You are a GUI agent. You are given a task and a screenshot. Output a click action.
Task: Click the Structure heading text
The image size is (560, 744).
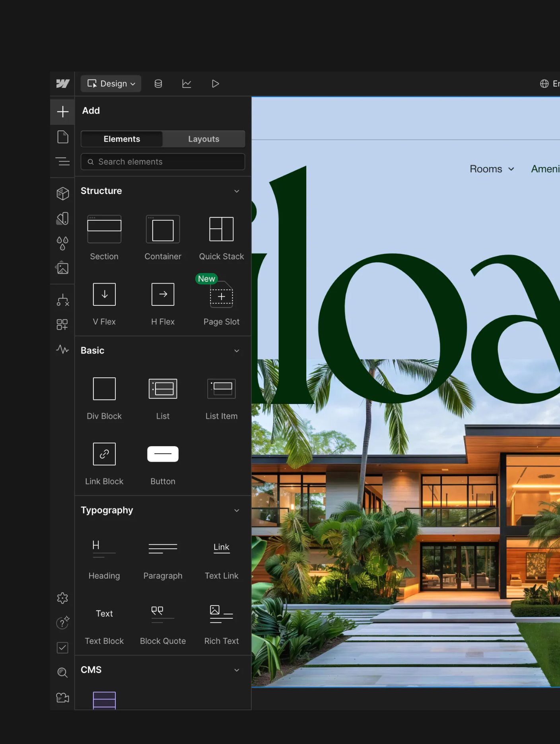(101, 191)
